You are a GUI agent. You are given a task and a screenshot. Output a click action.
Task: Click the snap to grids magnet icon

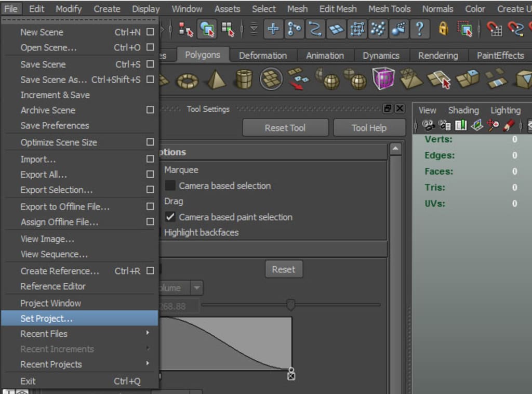[494, 30]
